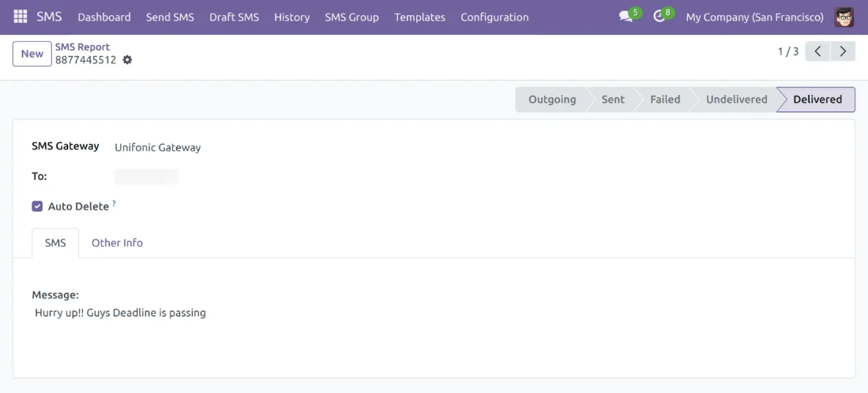Click the gear actions icon beside 8877445512
This screenshot has height=393, width=868.
127,60
